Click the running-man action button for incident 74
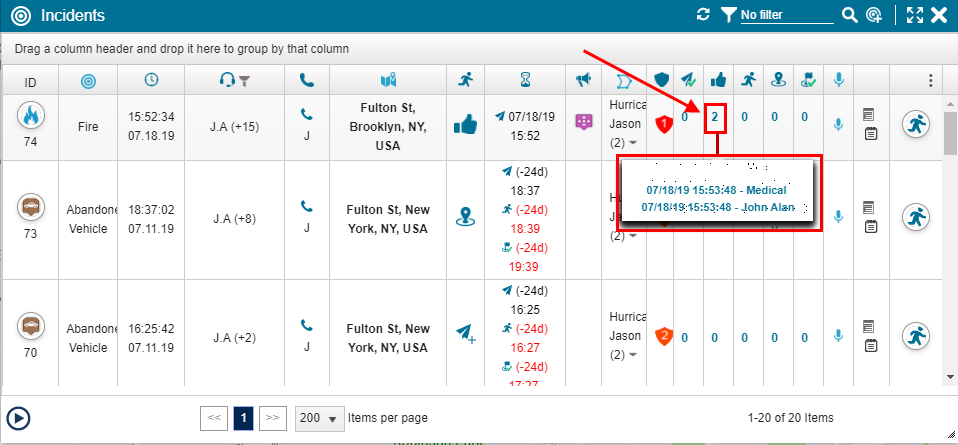The height and width of the screenshot is (445, 958). (916, 124)
